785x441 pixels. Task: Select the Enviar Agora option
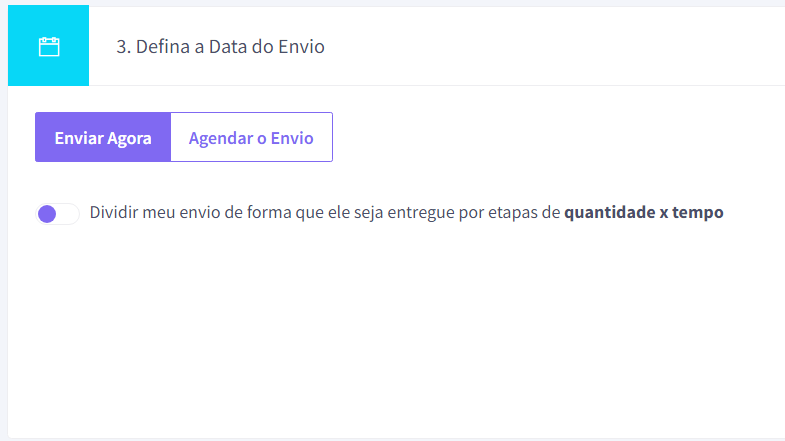pos(103,137)
